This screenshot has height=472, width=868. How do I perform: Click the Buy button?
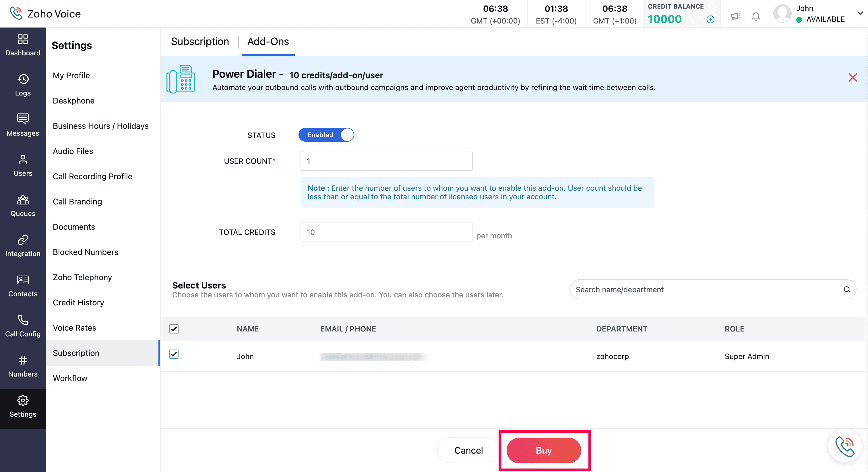coord(544,450)
